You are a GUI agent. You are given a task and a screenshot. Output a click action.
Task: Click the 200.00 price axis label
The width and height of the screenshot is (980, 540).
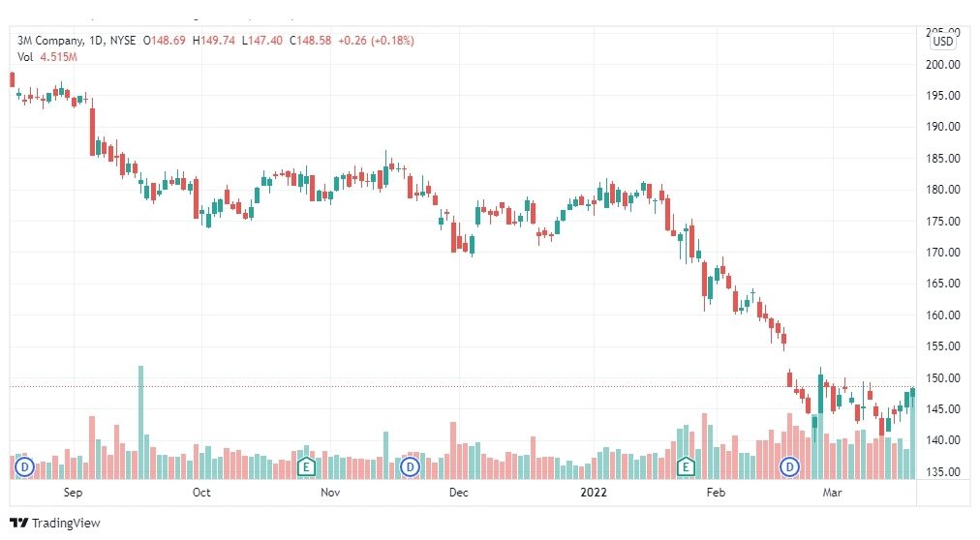pyautogui.click(x=943, y=64)
